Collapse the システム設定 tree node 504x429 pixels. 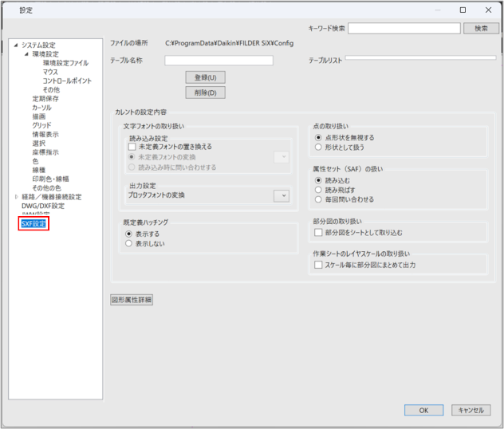[15, 45]
